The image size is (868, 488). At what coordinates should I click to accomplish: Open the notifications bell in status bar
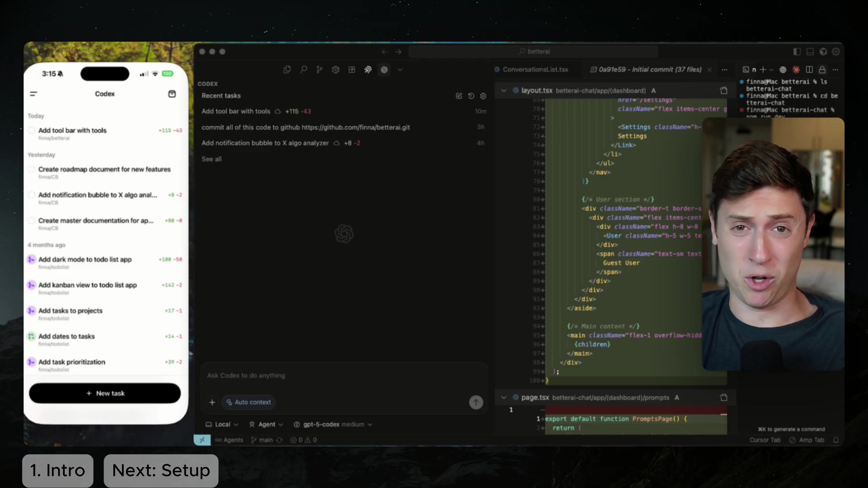coord(835,440)
